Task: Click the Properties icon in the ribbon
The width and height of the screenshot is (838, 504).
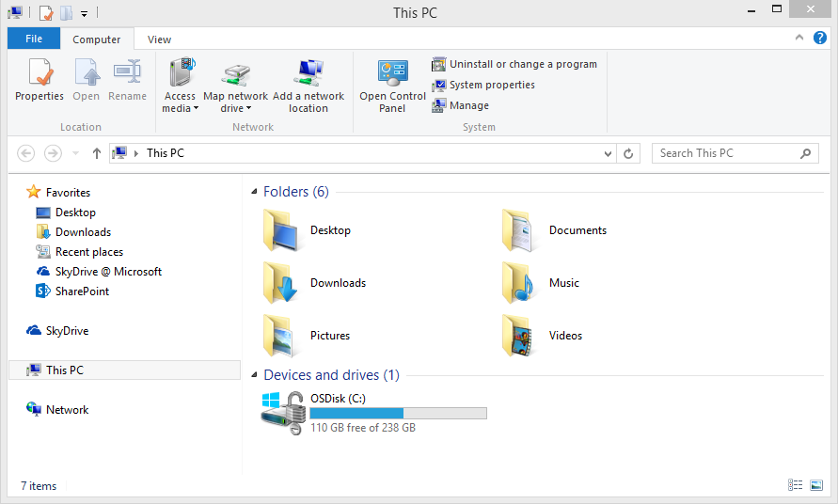Action: tap(40, 73)
